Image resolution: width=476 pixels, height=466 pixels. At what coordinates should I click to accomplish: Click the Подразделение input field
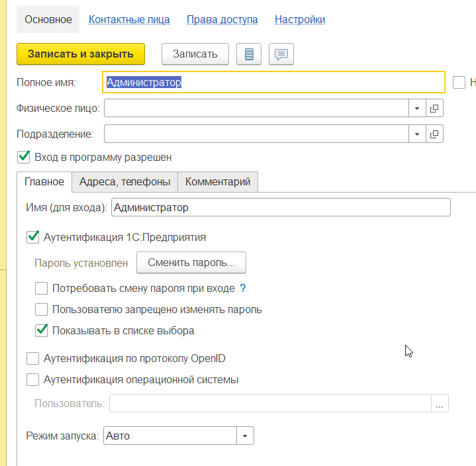click(x=256, y=134)
